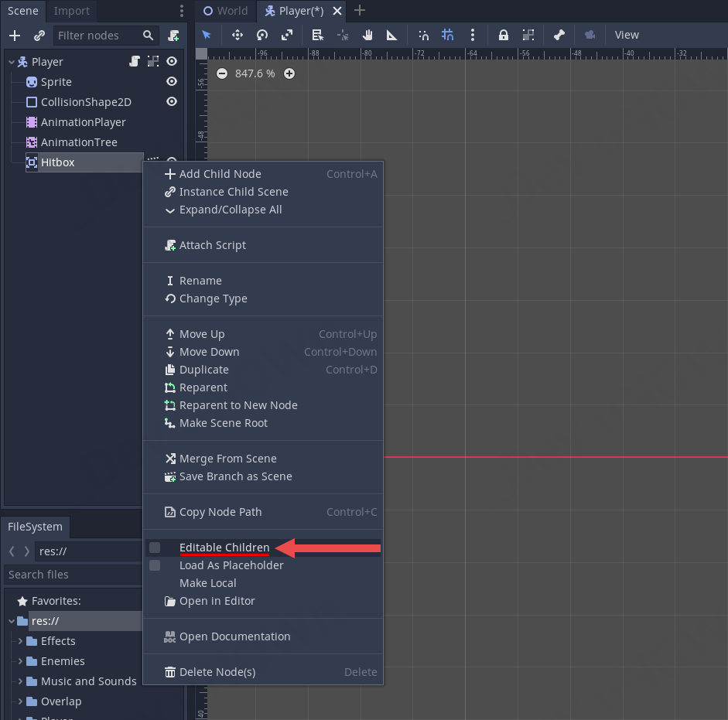Toggle grid snap icon in toolbar
Viewport: 728px width, 720px height.
click(x=448, y=35)
